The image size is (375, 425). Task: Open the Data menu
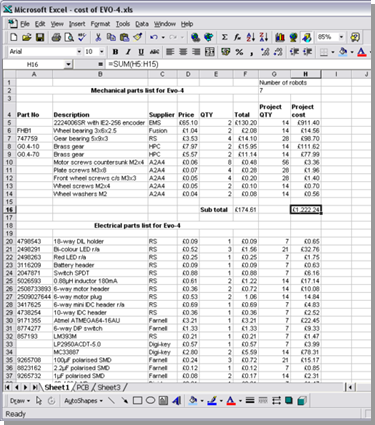point(142,24)
